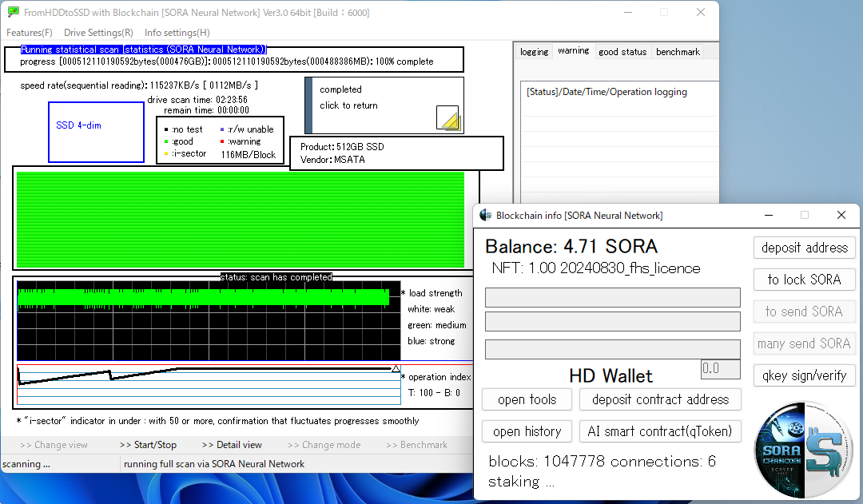This screenshot has height=504, width=863.
Task: Click the completed click to return panel
Action: [384, 105]
